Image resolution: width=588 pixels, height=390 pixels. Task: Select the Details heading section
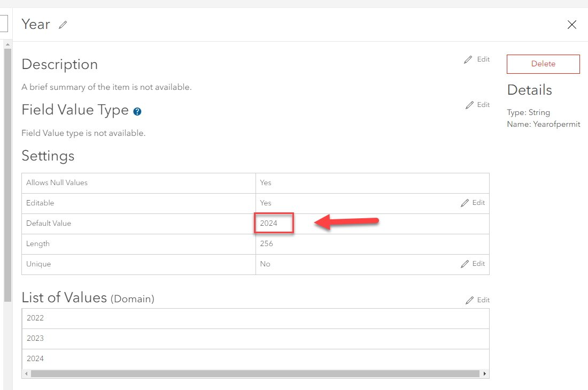click(x=529, y=90)
